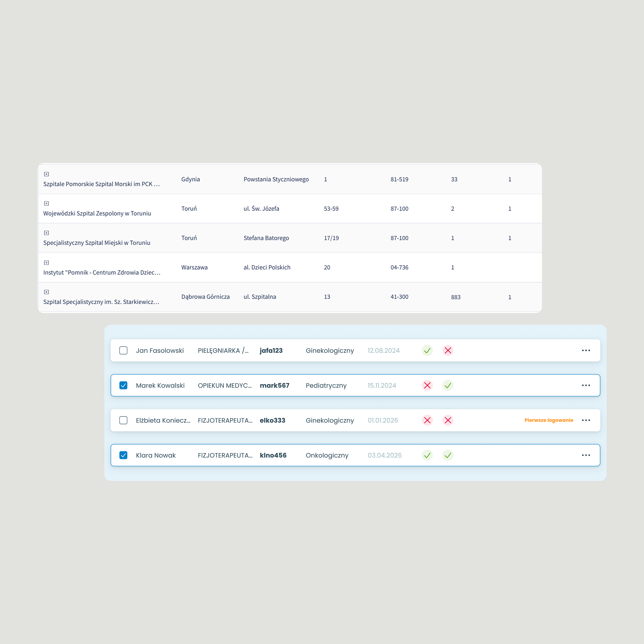Select the login mark567

pyautogui.click(x=274, y=385)
